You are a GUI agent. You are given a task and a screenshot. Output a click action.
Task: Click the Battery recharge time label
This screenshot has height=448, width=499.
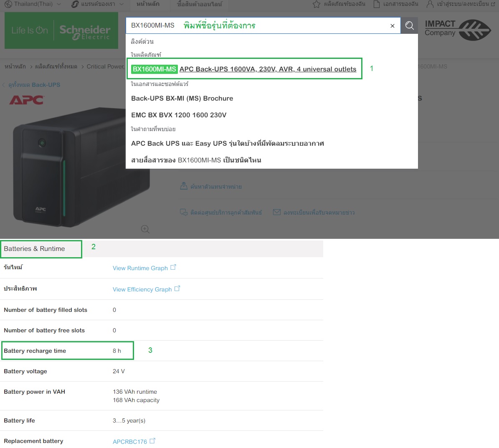click(35, 351)
